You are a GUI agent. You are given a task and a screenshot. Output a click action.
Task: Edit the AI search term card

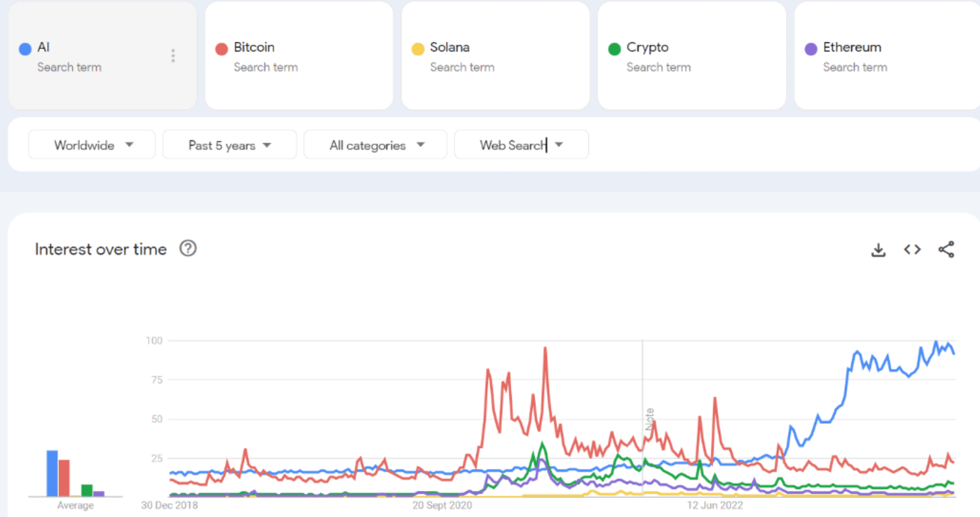point(102,55)
